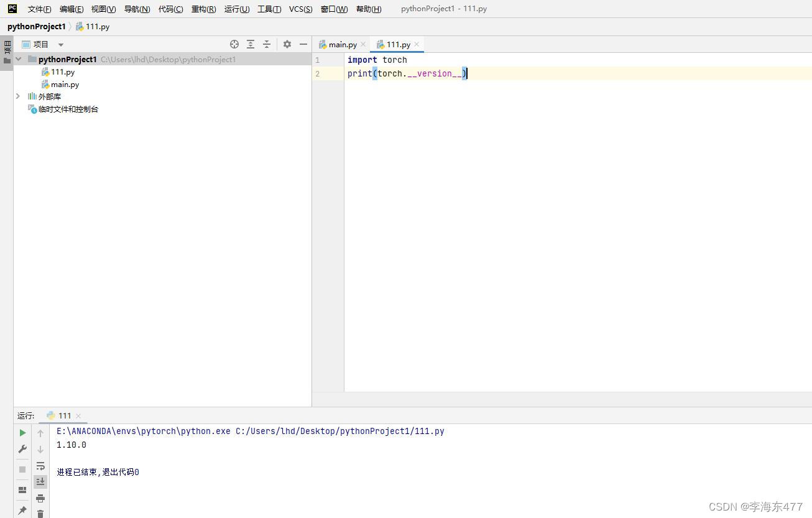Collapse the pythonProject1 root folder

[x=19, y=59]
